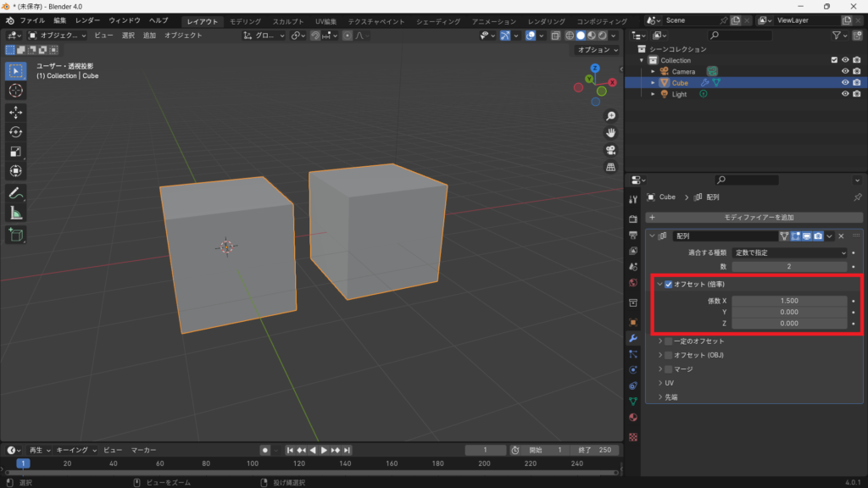
Task: Select the Scale tool in the toolbar
Action: (x=16, y=152)
